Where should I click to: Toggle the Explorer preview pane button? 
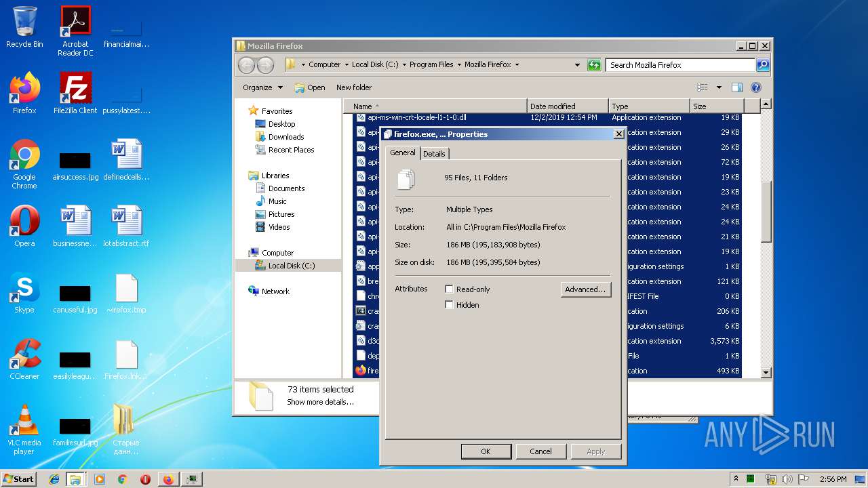coord(737,87)
